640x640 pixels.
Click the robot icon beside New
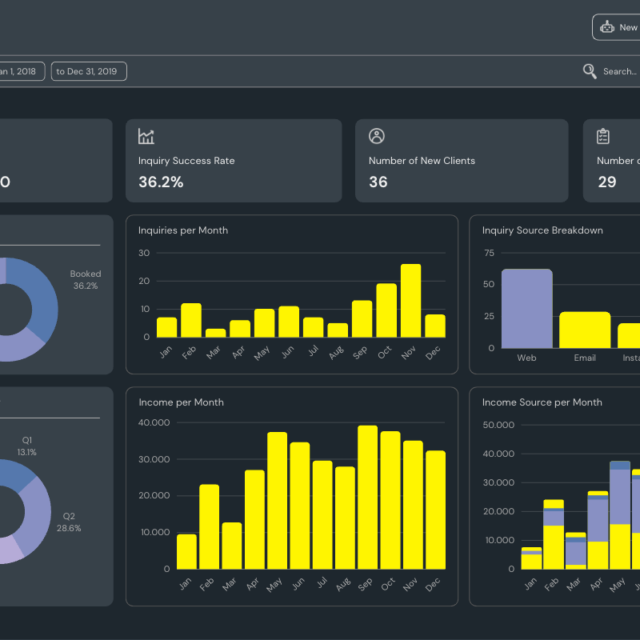coord(607,28)
